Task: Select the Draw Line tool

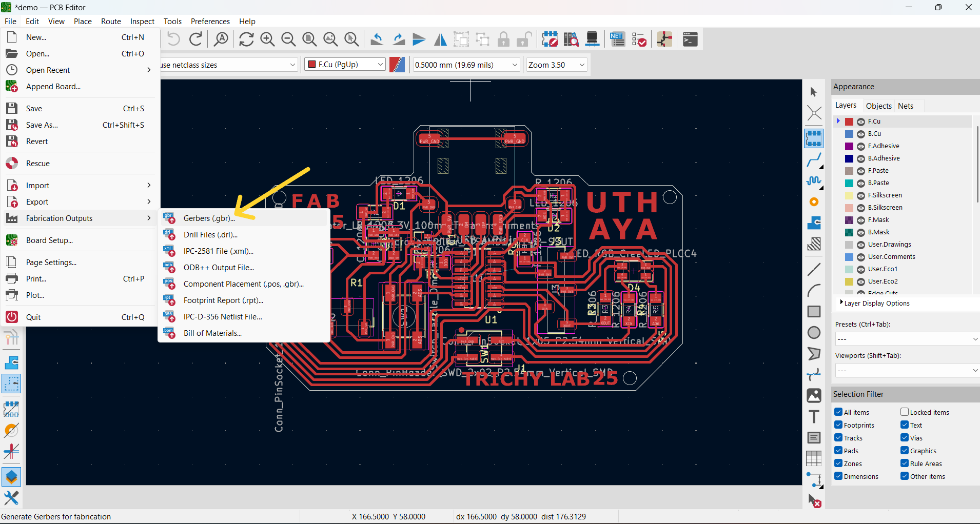Action: pyautogui.click(x=814, y=269)
